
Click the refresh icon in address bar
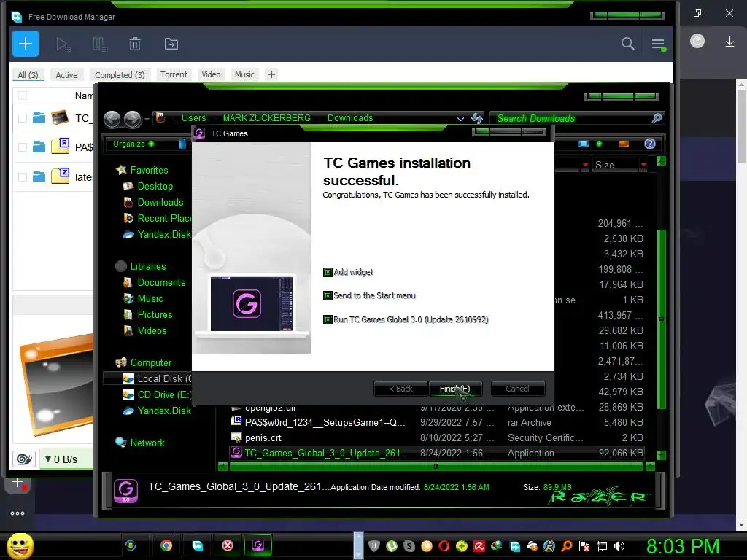click(x=477, y=118)
